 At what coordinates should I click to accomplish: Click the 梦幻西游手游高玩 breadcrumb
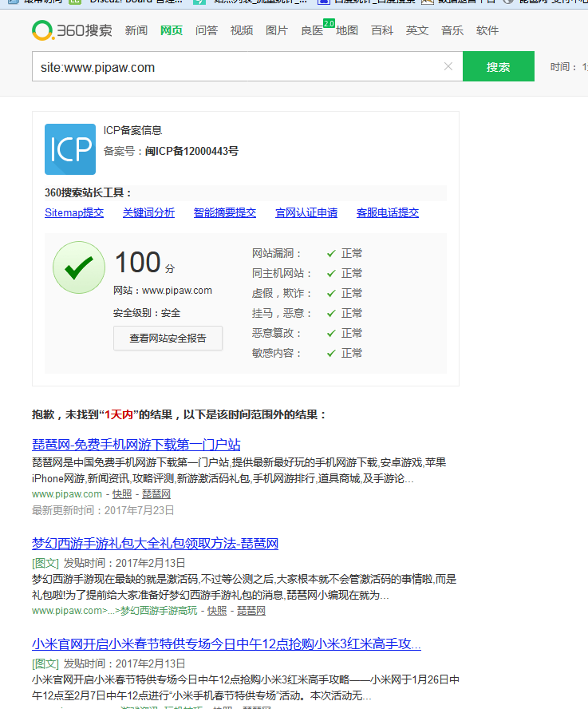coord(159,611)
